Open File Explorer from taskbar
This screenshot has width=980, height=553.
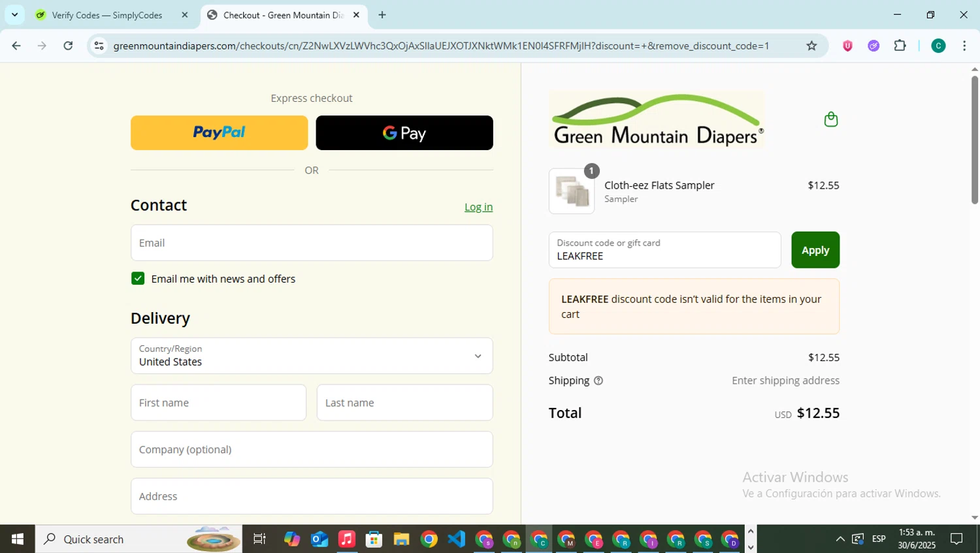click(402, 539)
